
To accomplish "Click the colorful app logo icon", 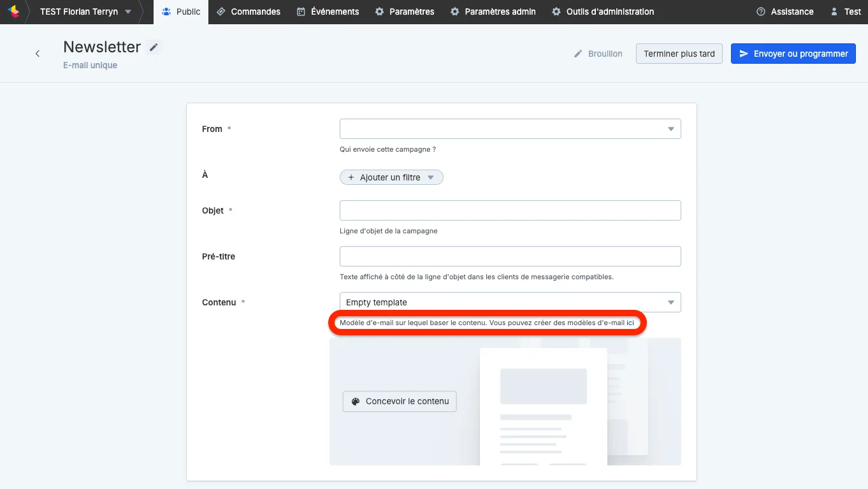I will coord(13,11).
